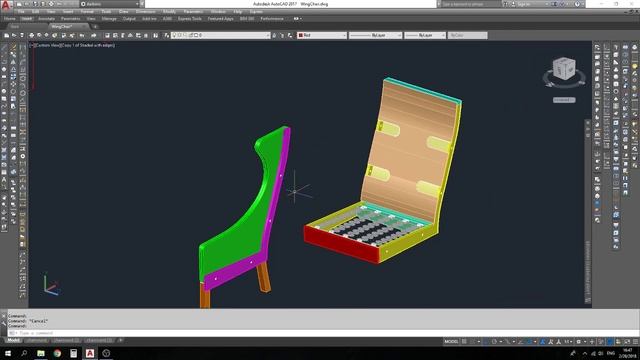The height and width of the screenshot is (360, 640).
Task: Click the keyword search box in title bar
Action: pos(471,4)
